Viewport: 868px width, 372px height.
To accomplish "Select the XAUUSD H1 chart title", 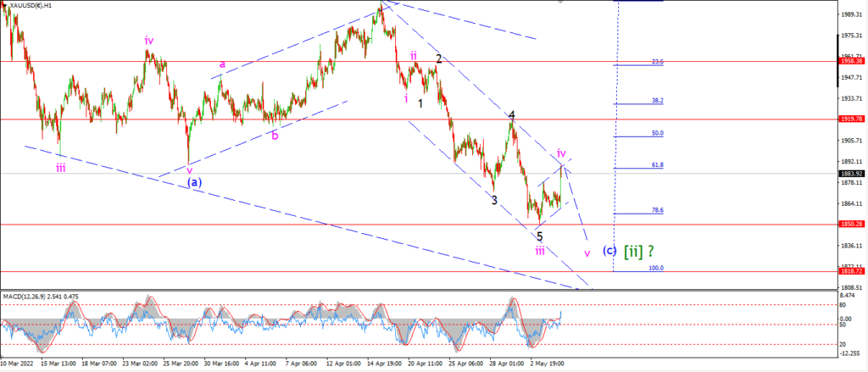I will pos(31,5).
